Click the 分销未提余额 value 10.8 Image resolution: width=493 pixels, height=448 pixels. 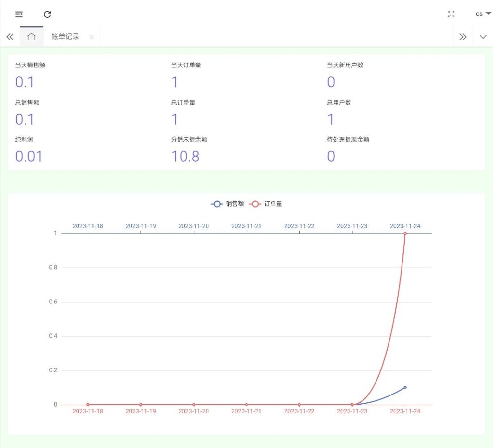click(185, 156)
